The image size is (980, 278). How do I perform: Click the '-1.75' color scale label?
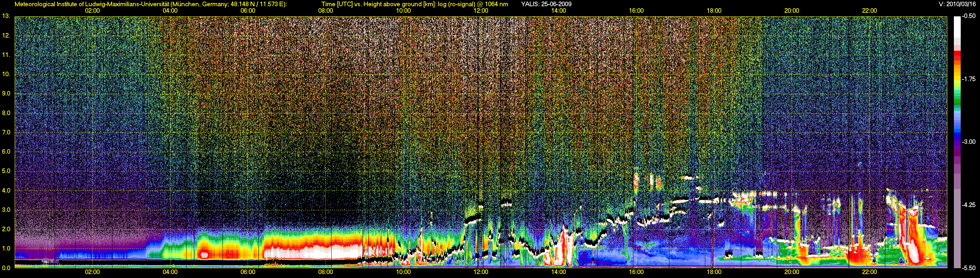pos(969,79)
